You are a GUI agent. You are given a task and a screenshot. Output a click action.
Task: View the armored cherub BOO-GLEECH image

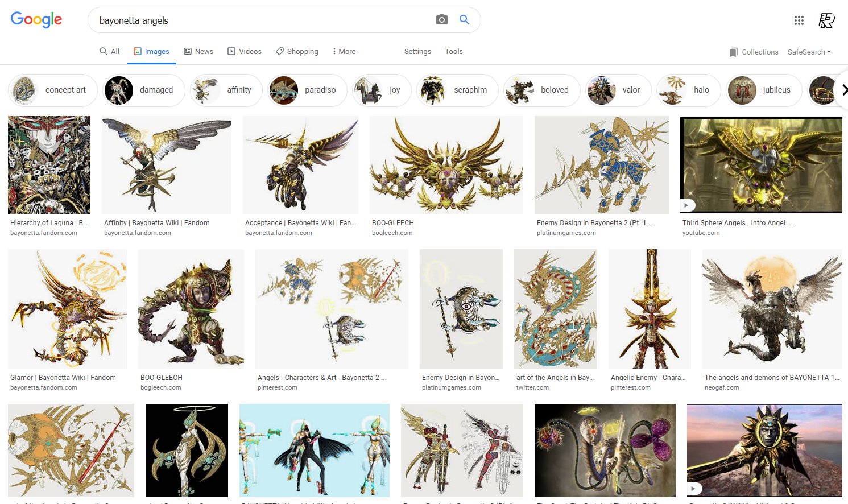(191, 309)
